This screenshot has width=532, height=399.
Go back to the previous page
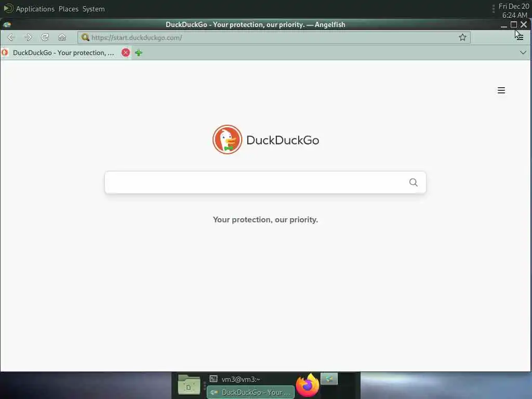pyautogui.click(x=11, y=37)
